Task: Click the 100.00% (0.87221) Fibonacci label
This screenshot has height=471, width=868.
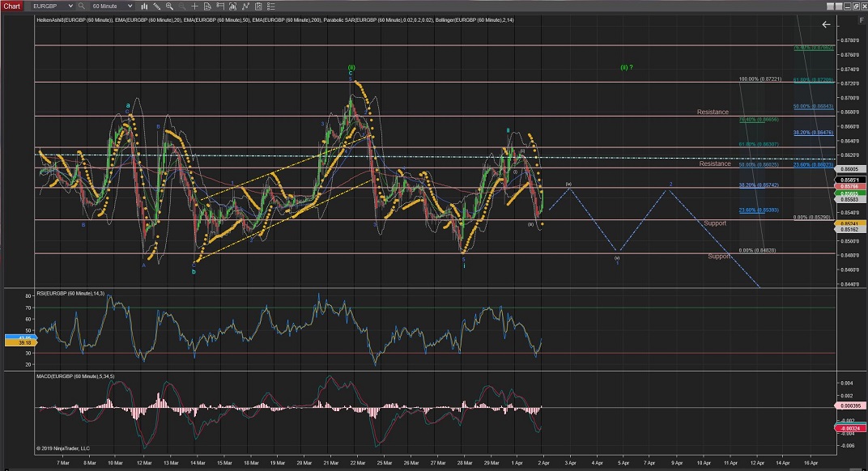Action: coord(760,79)
